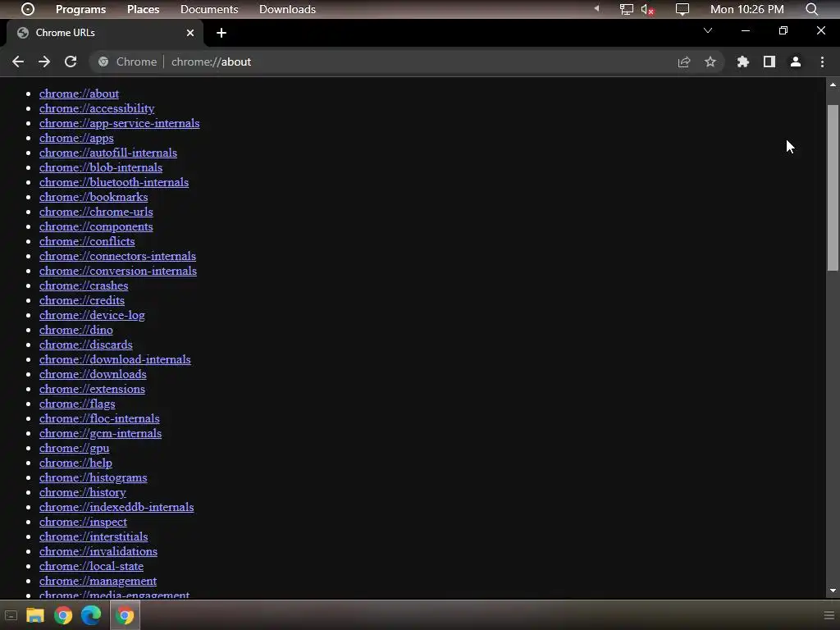Close the Chrome URLs tab

point(190,33)
